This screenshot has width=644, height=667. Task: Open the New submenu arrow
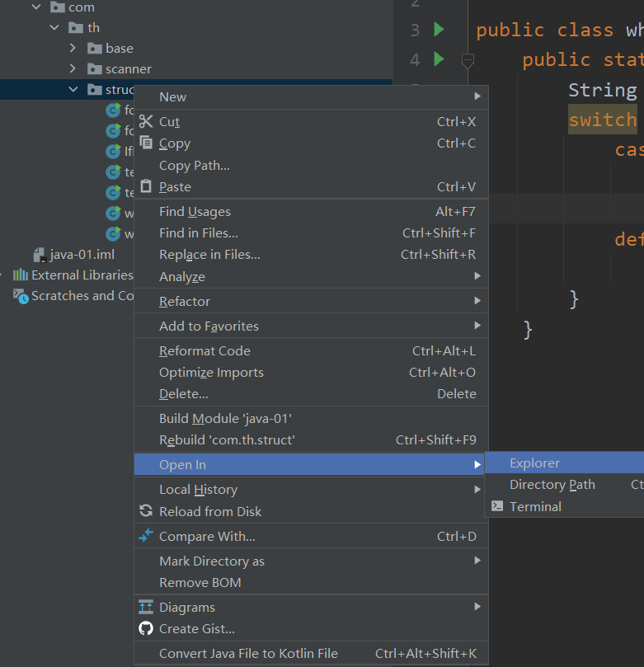[x=477, y=96]
